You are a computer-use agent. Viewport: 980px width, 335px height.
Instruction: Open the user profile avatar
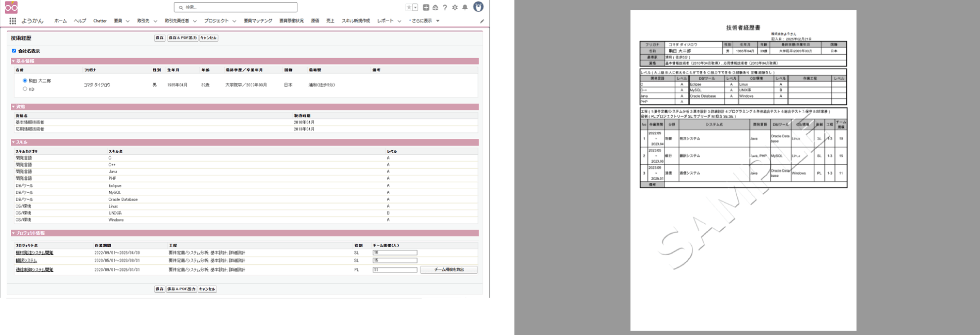coord(478,7)
